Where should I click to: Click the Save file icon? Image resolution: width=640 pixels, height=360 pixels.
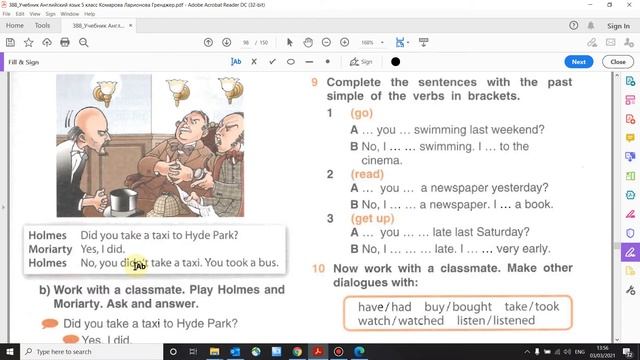point(11,42)
